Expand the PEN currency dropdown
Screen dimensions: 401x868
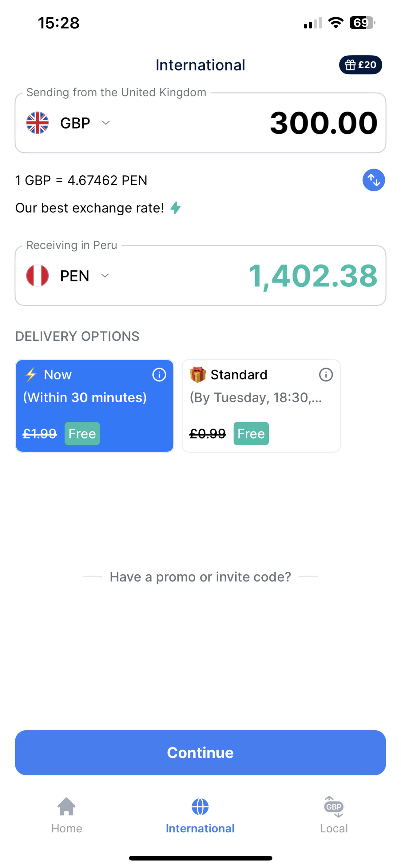click(105, 276)
